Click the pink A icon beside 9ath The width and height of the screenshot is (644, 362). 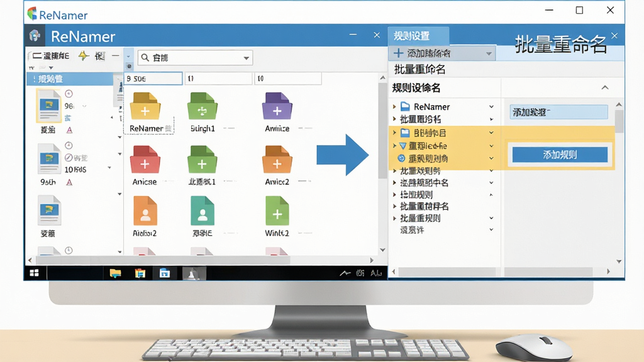pyautogui.click(x=69, y=182)
